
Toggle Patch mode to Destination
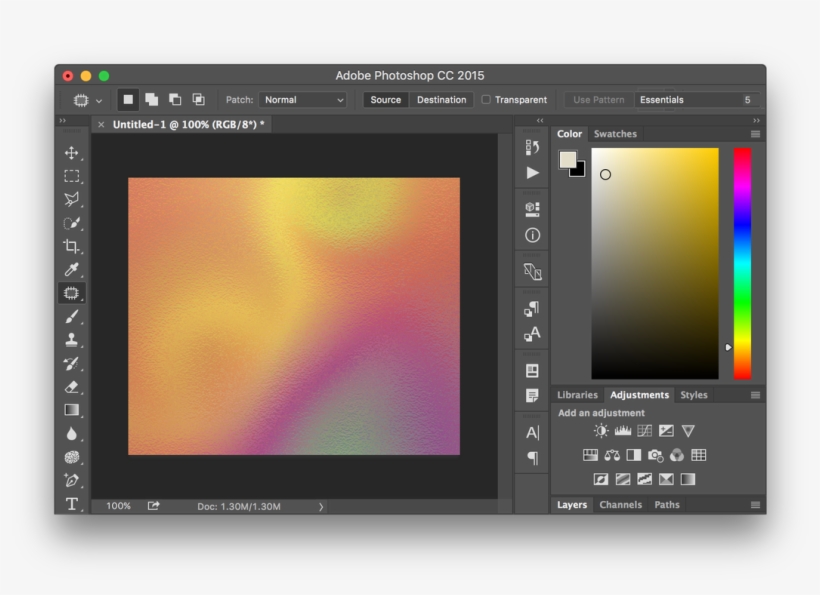pos(440,99)
